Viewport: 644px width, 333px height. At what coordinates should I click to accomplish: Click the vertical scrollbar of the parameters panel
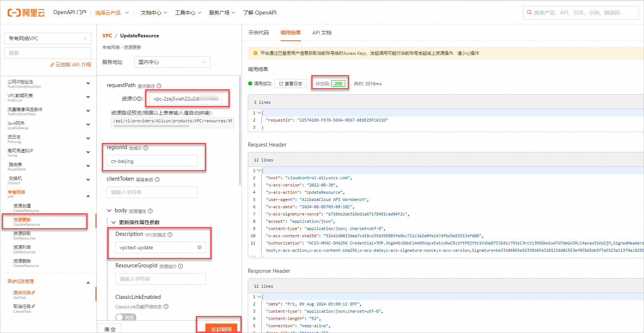240,131
